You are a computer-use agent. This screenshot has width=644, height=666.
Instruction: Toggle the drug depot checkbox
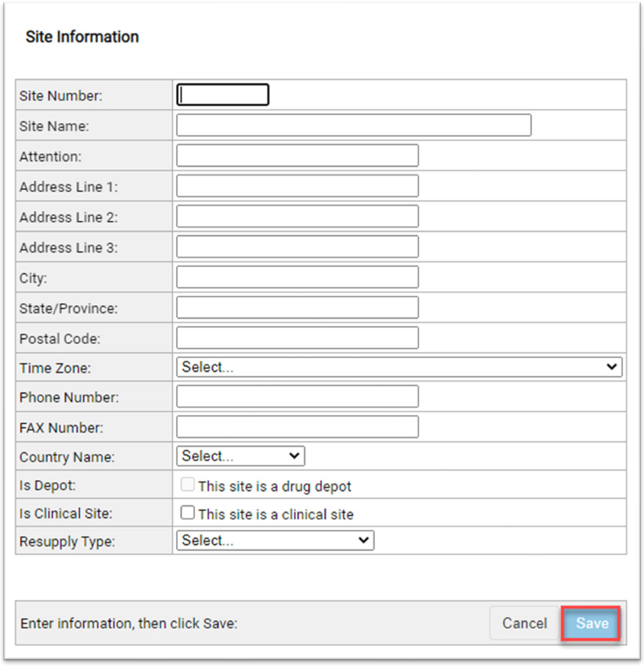point(187,485)
